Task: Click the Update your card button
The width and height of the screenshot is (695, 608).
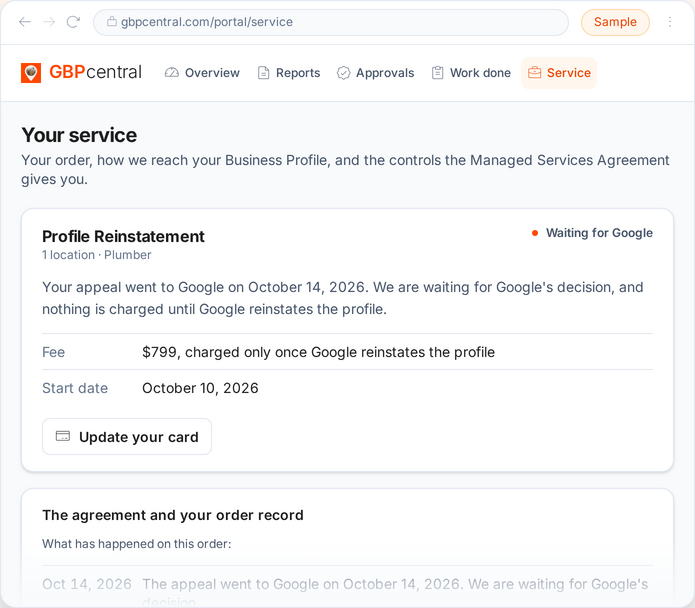Action: pyautogui.click(x=127, y=437)
